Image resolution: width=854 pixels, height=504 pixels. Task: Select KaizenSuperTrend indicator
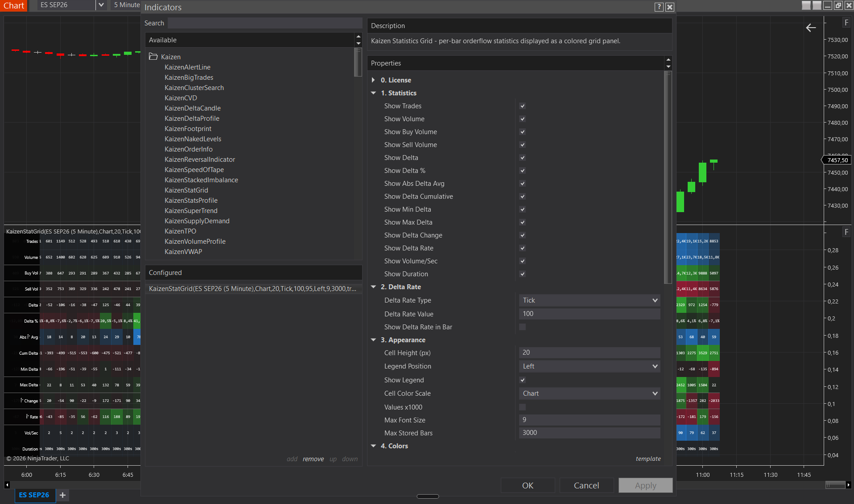click(191, 211)
